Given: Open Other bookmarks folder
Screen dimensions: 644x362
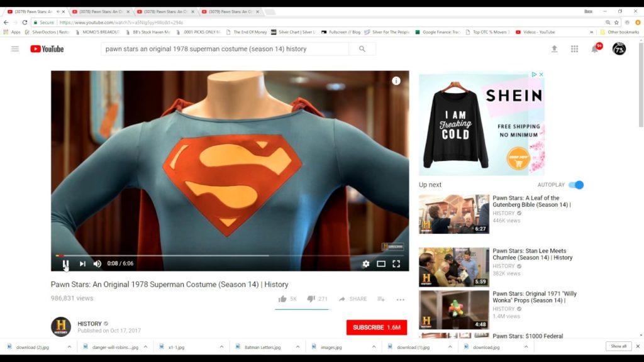Looking at the screenshot, I should [x=619, y=32].
